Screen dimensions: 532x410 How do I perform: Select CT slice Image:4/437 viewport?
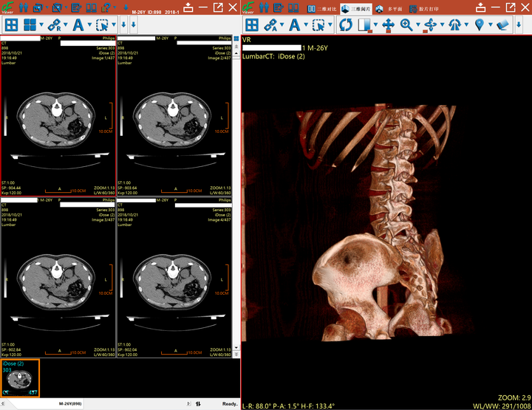tap(174, 278)
